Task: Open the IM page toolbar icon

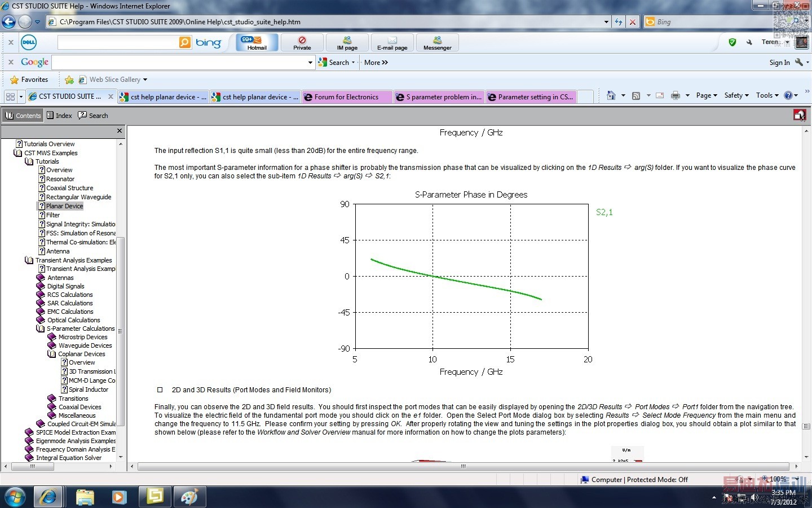Action: tap(347, 43)
